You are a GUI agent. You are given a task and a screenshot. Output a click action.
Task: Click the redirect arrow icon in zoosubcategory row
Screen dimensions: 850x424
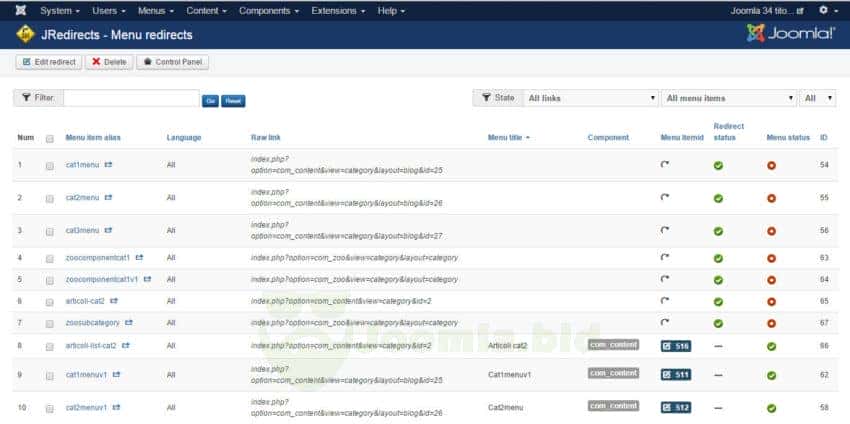point(665,322)
